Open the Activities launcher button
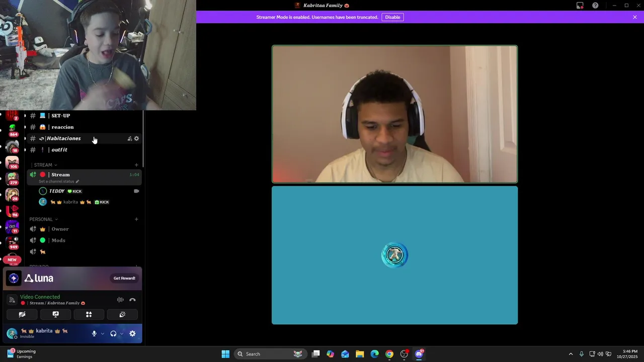The image size is (644, 362). tap(89, 314)
